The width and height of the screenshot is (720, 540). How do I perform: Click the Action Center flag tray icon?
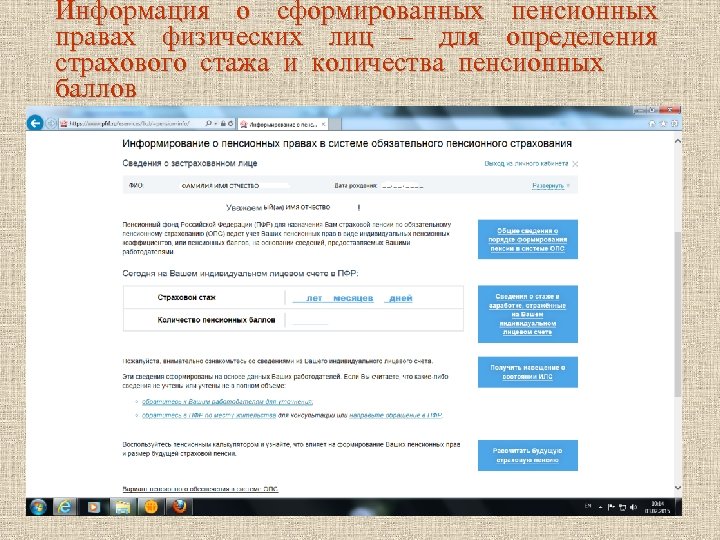click(611, 507)
